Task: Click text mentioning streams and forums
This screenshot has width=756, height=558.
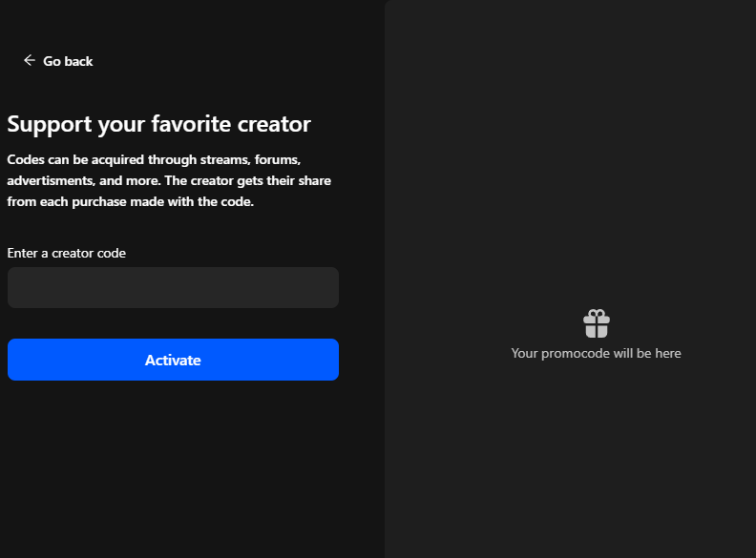Action: point(155,159)
